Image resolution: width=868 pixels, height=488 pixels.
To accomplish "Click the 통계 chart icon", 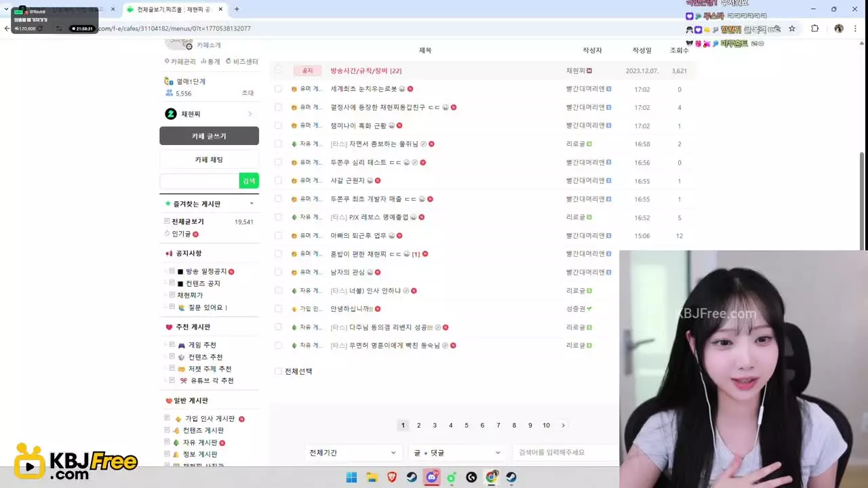I will coord(203,62).
